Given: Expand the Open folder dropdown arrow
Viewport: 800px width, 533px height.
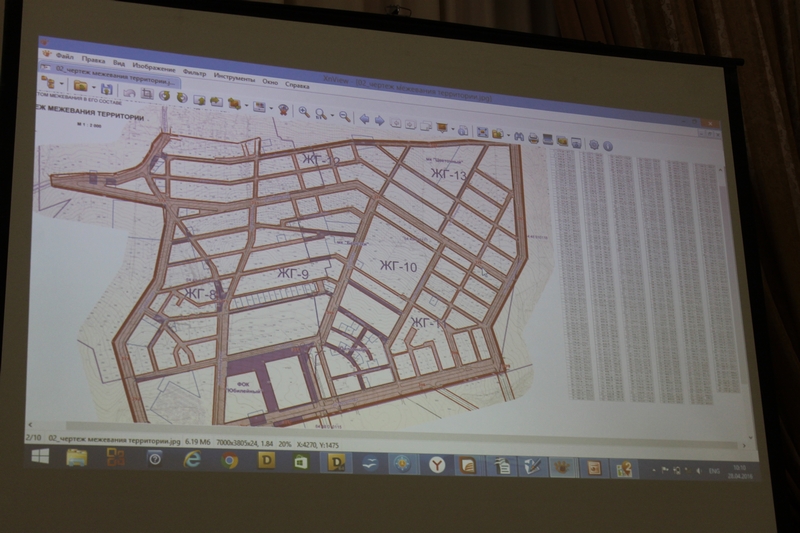Looking at the screenshot, I should point(94,87).
